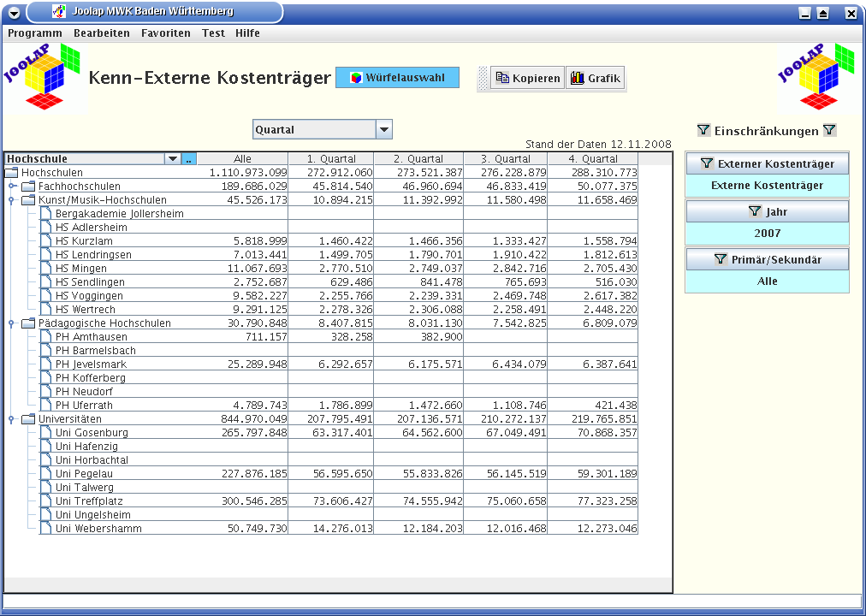Click the Joolap cube logo at top right

click(x=817, y=78)
